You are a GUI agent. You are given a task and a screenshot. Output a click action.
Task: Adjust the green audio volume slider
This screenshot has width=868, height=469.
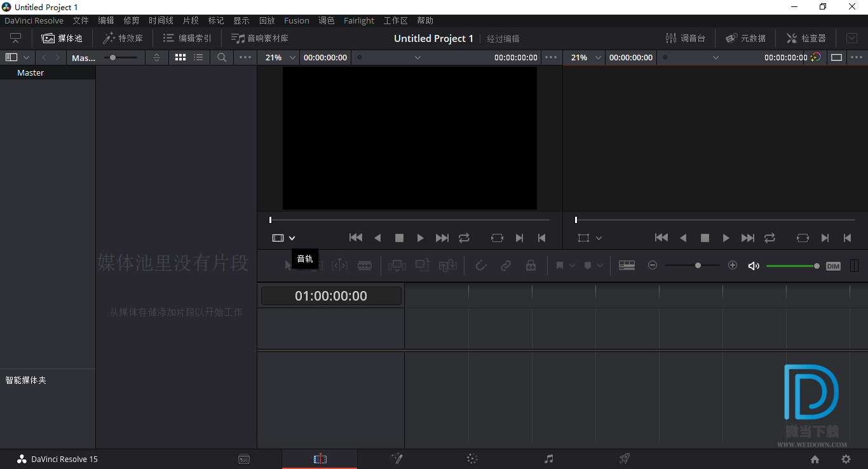point(793,266)
